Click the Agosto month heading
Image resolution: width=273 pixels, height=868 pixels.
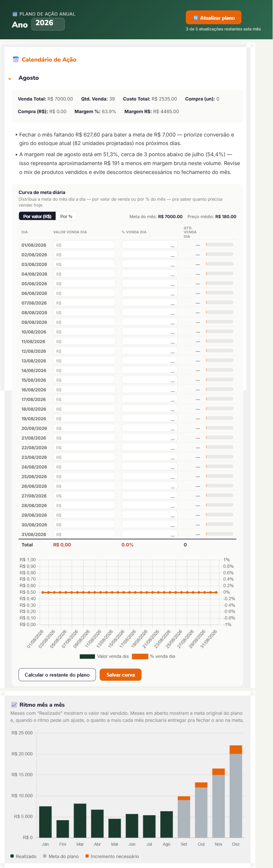(29, 78)
